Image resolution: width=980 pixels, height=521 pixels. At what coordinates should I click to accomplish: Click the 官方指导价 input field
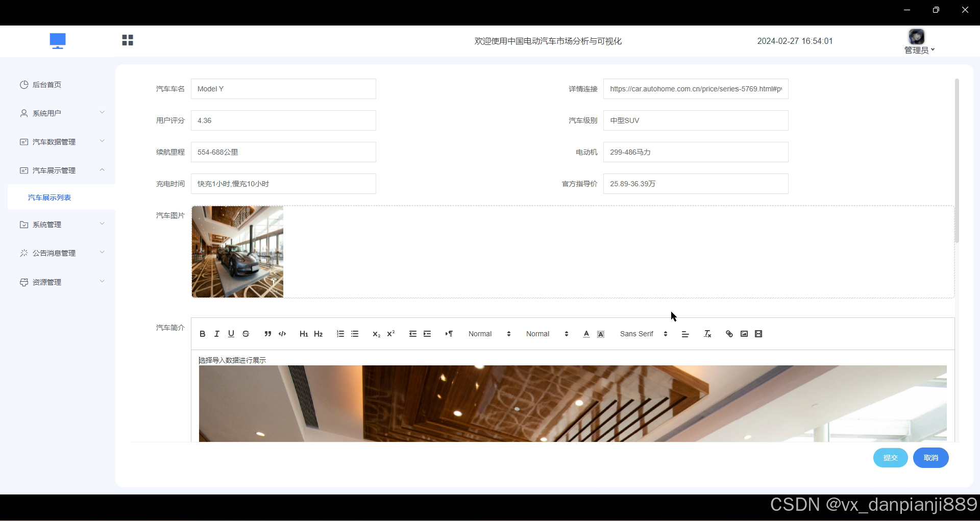(x=696, y=184)
